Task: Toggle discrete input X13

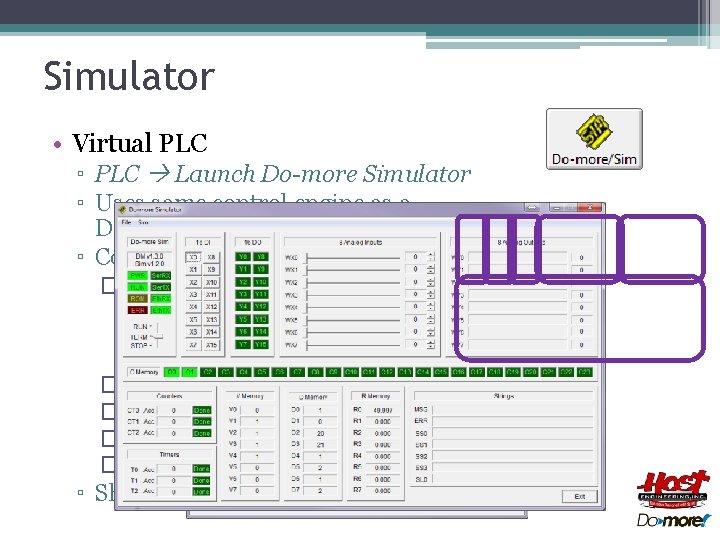Action: [211, 320]
